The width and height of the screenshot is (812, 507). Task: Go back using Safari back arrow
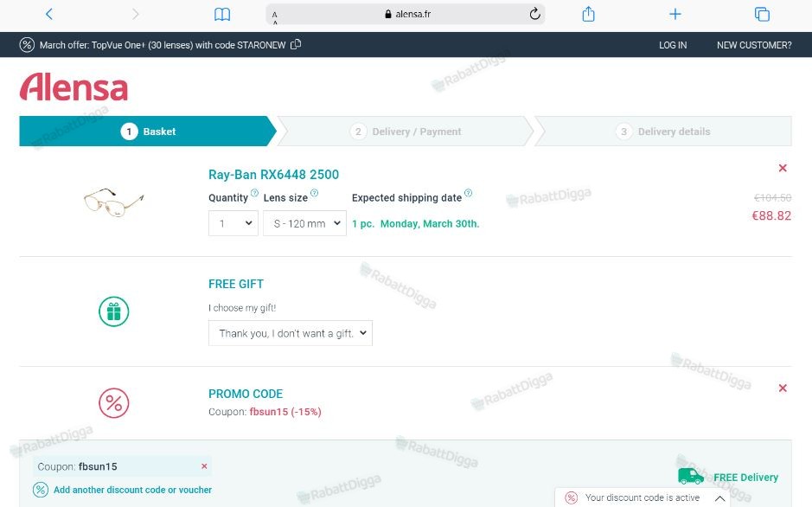(x=49, y=14)
